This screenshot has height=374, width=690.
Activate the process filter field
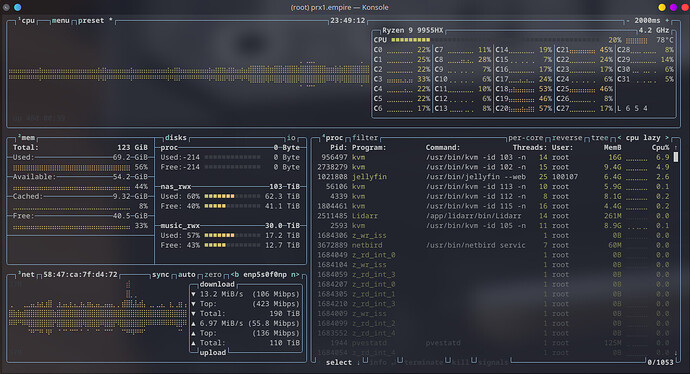pyautogui.click(x=365, y=138)
